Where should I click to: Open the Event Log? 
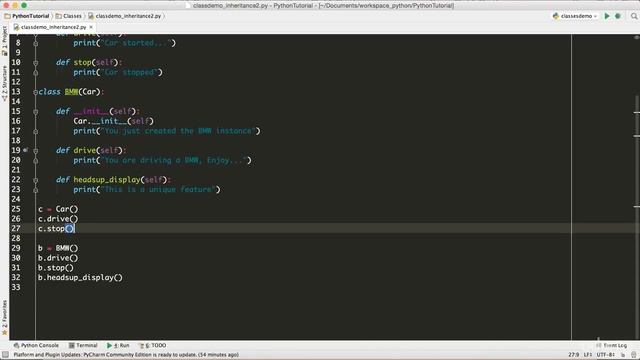tap(611, 345)
